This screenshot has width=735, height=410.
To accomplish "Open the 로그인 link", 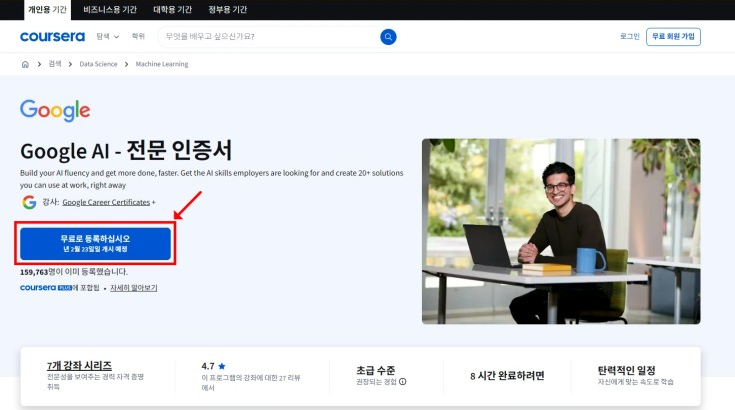I will pyautogui.click(x=629, y=37).
